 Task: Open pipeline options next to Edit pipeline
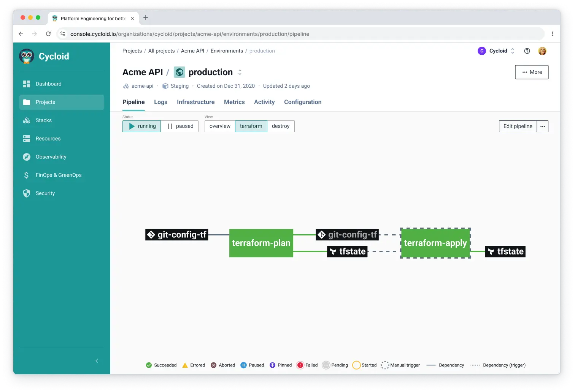(543, 126)
